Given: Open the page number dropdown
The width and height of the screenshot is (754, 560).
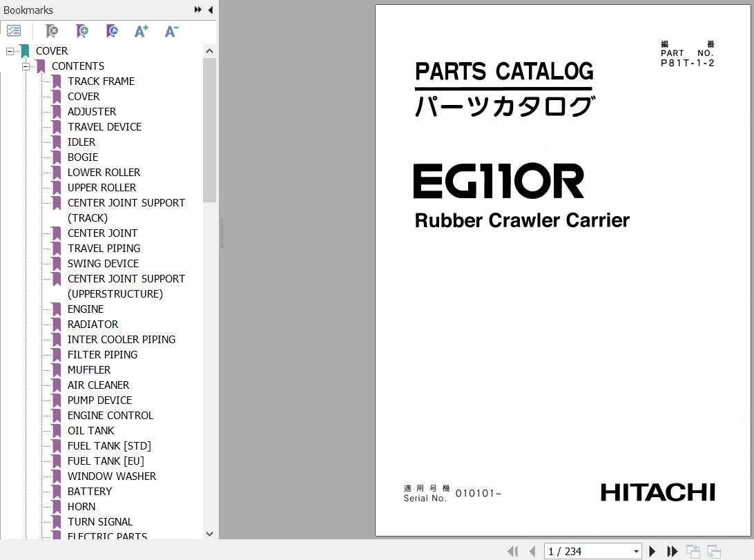Looking at the screenshot, I should click(x=636, y=551).
